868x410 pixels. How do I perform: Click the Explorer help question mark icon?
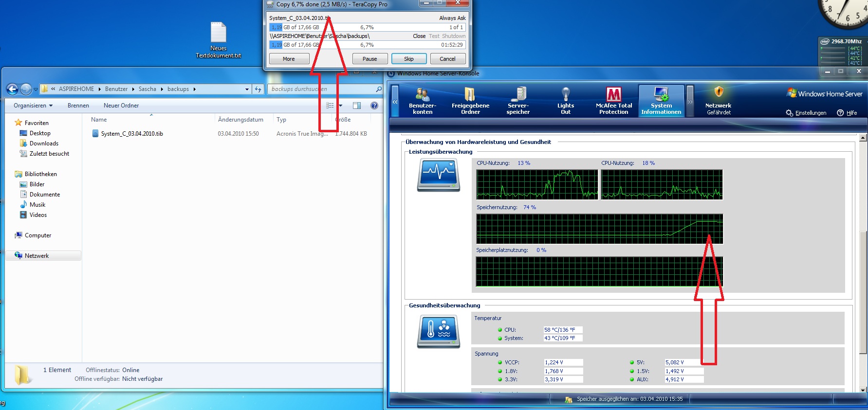pos(374,106)
